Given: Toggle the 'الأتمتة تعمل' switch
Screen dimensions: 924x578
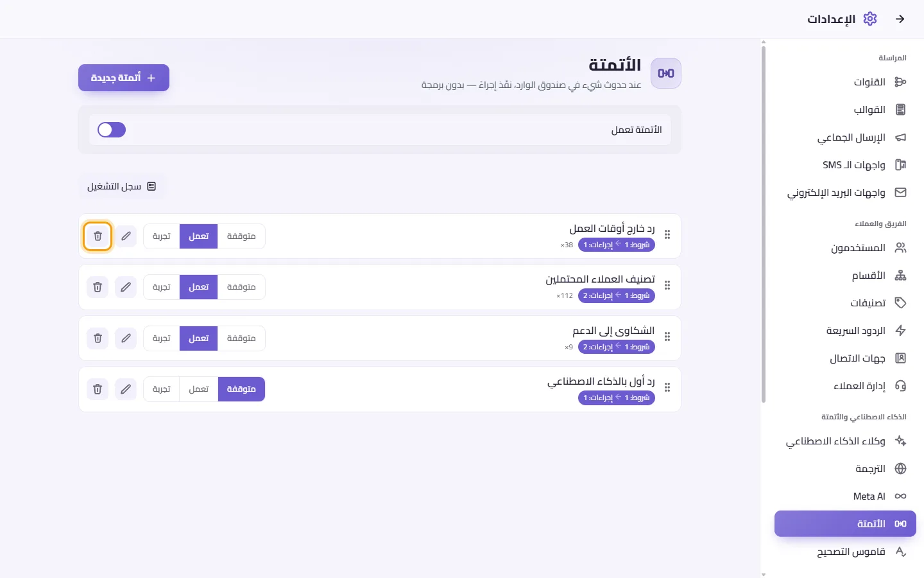Looking at the screenshot, I should click(x=112, y=130).
